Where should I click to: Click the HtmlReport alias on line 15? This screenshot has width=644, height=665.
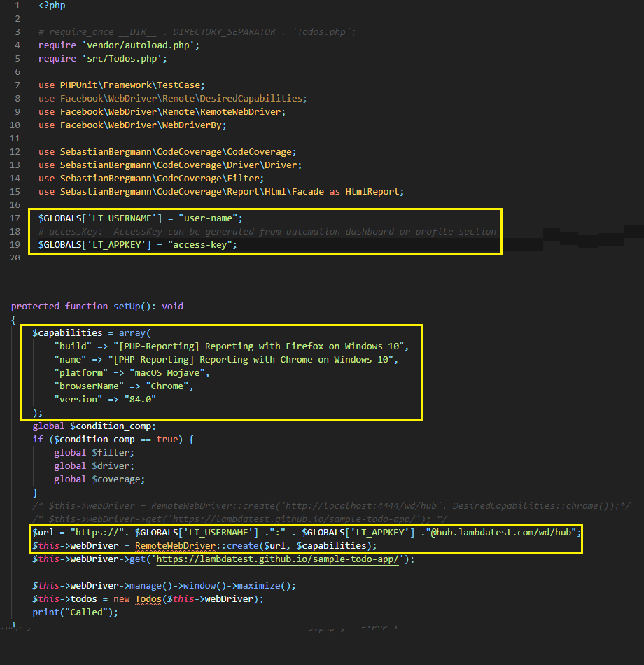click(x=374, y=192)
